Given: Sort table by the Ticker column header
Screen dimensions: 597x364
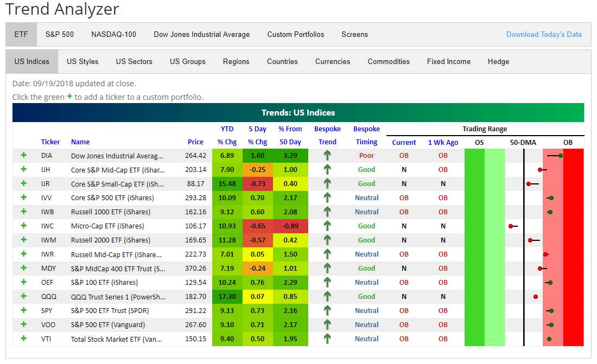Looking at the screenshot, I should click(50, 142).
